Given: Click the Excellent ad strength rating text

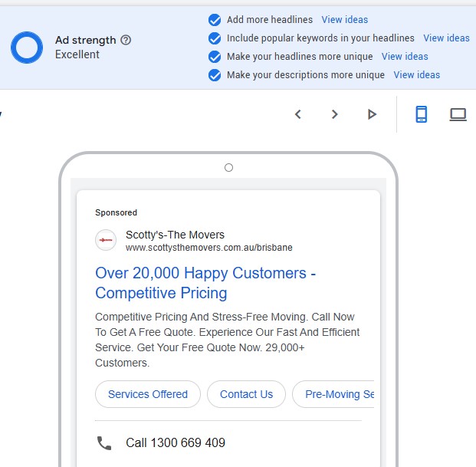Looking at the screenshot, I should coord(77,54).
